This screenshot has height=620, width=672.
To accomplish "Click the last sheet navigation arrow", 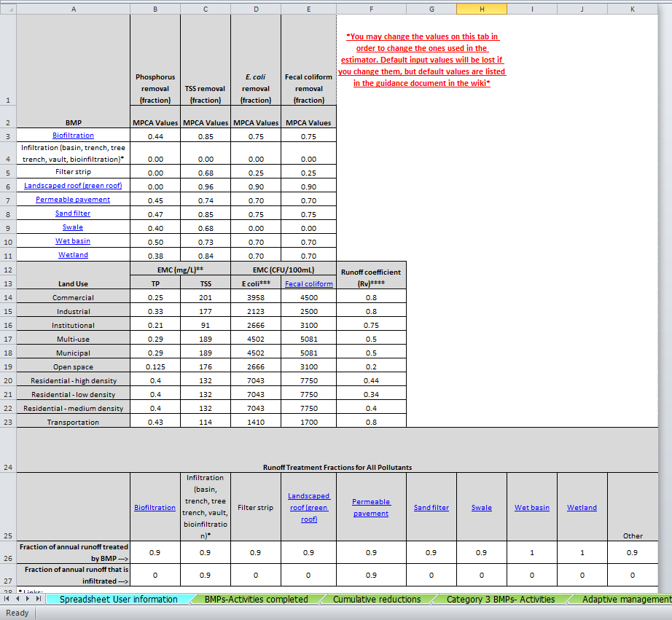I will pyautogui.click(x=38, y=599).
